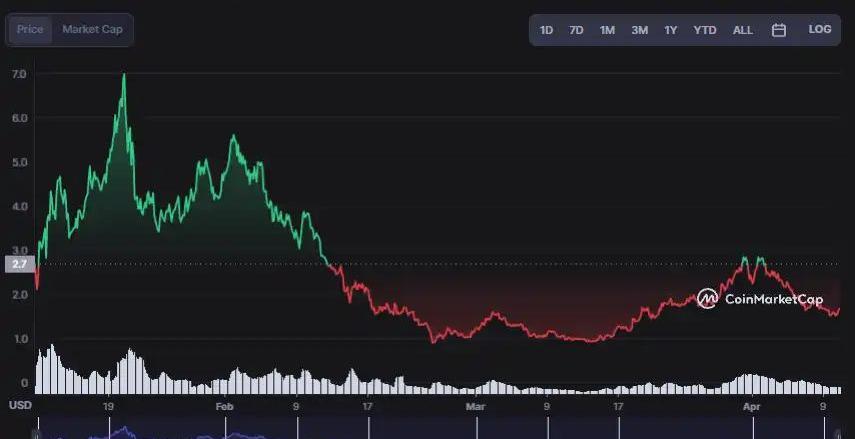The height and width of the screenshot is (439, 855).
Task: Click the CoinMarketCap watermark logo icon
Action: [707, 298]
